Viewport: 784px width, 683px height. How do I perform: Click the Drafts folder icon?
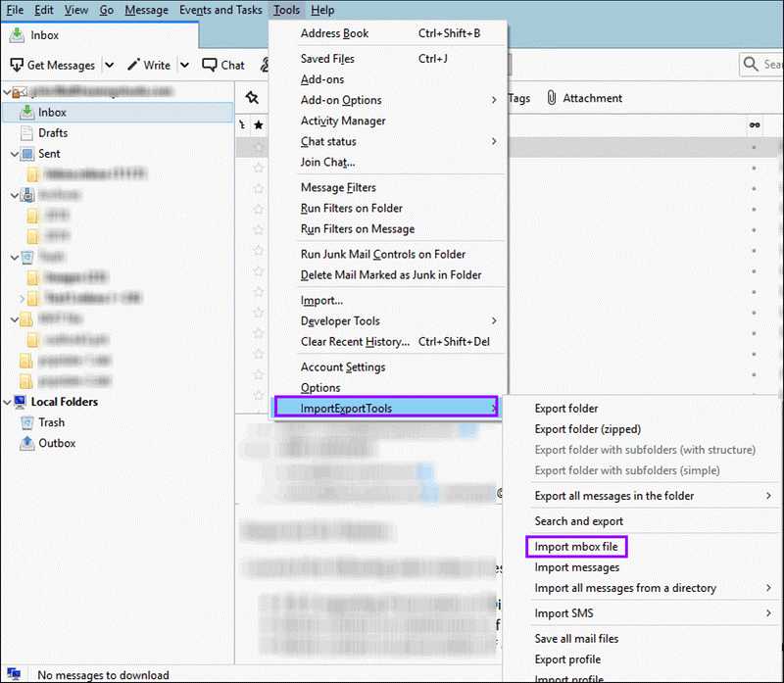click(x=26, y=133)
